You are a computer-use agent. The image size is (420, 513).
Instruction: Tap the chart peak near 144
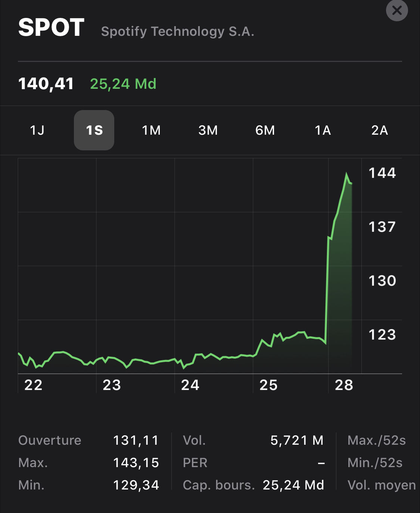click(x=346, y=174)
